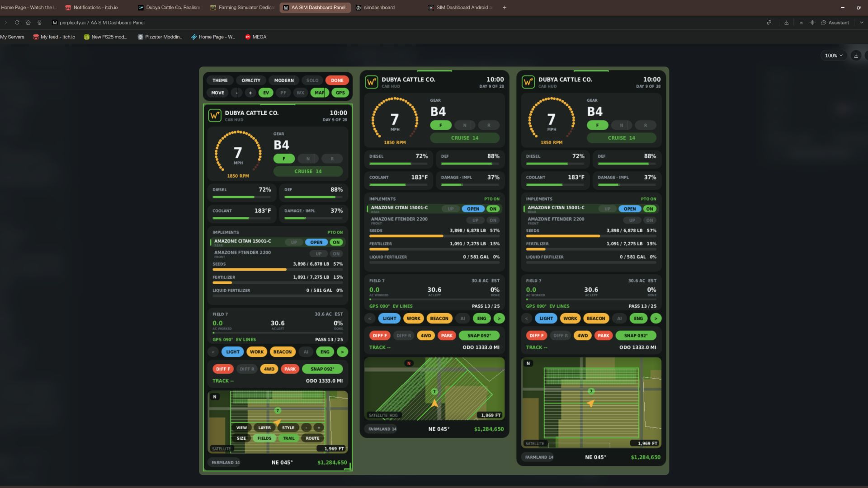
Task: Click the W logo in the left HUD panel
Action: [215, 116]
